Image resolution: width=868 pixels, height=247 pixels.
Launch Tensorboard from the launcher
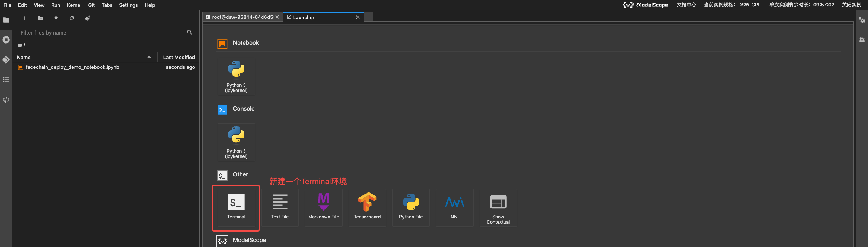(x=367, y=207)
